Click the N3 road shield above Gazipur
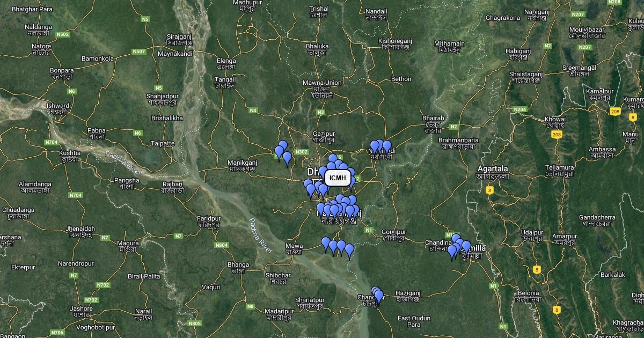644x338 pixels. pyautogui.click(x=321, y=112)
